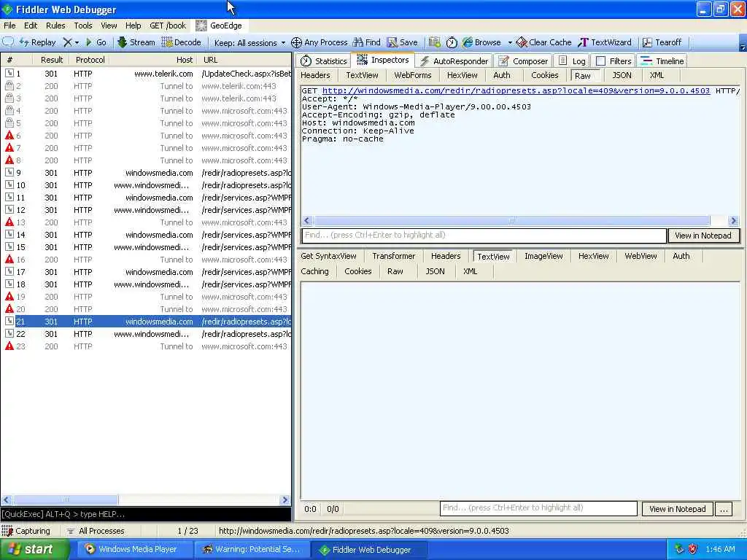Viewport: 747px width, 560px height.
Task: Click the QuickExec command box
Action: tap(146, 514)
